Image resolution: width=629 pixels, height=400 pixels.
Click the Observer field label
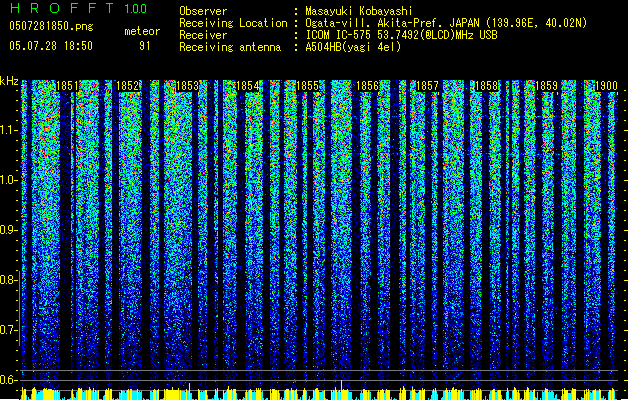[x=203, y=11]
